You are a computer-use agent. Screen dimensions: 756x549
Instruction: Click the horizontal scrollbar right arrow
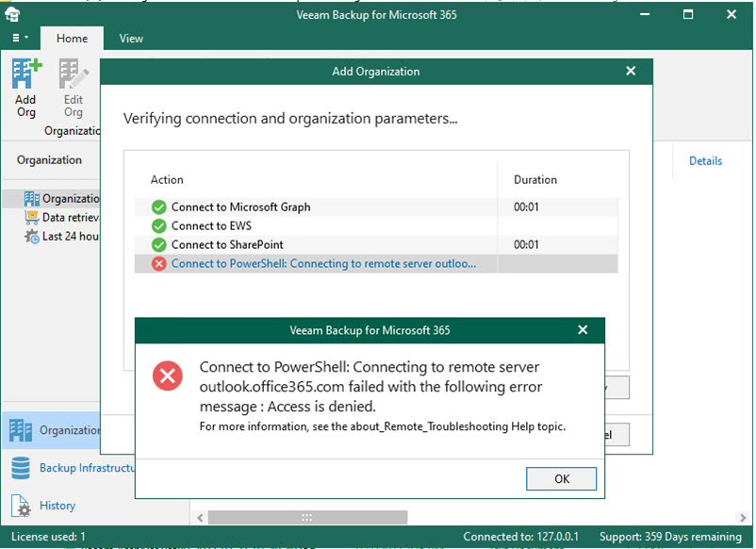743,518
